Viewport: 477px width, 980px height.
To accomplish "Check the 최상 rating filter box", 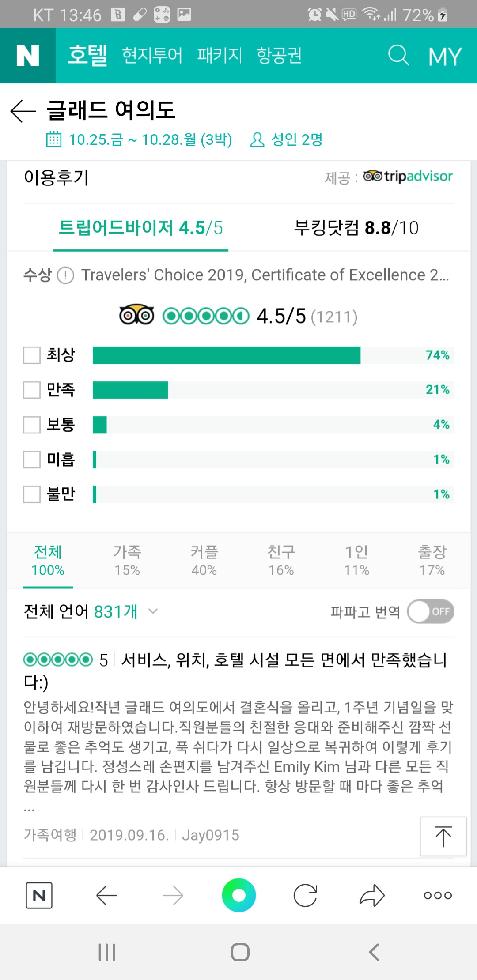I will 32,355.
